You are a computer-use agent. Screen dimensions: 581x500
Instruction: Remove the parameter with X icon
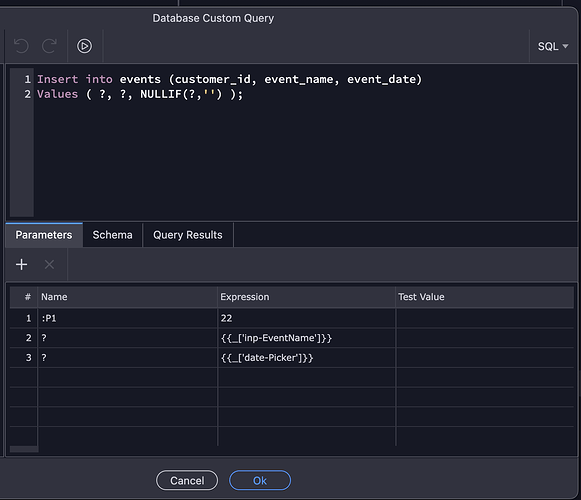pyautogui.click(x=49, y=264)
